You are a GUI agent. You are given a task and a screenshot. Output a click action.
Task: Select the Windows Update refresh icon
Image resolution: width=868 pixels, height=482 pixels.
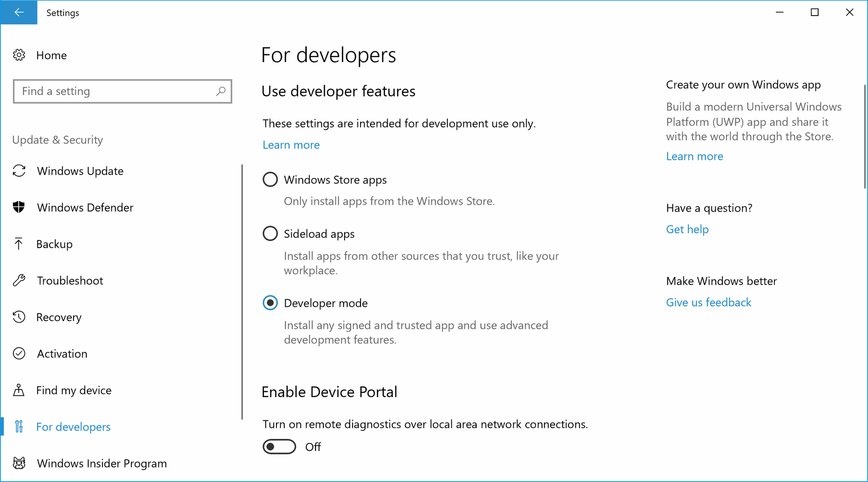[19, 170]
